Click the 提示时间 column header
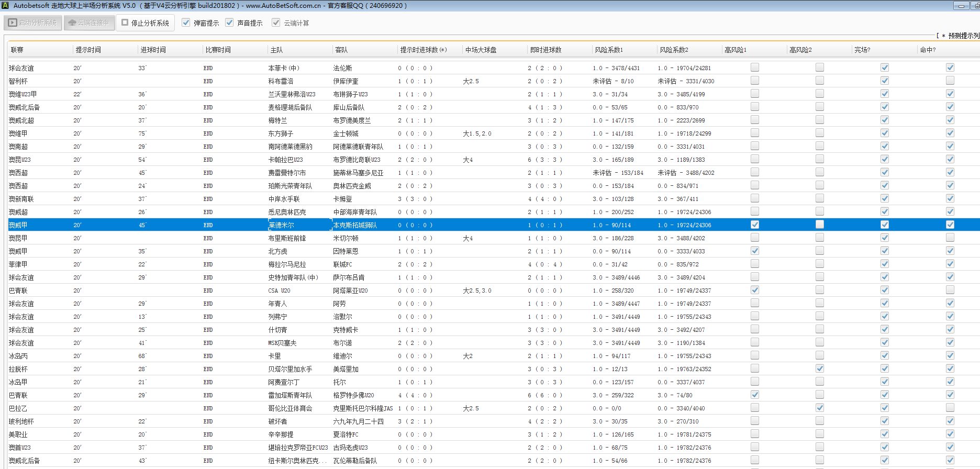This screenshot has height=469, width=980. [88, 50]
